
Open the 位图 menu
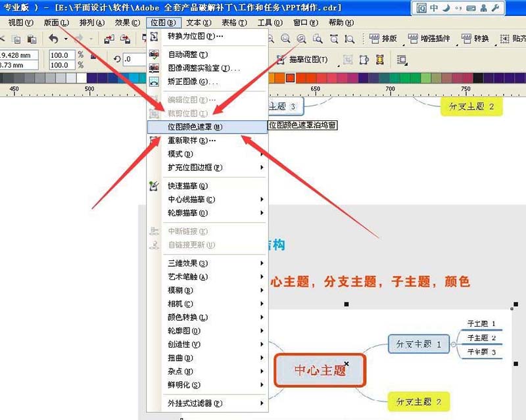click(163, 22)
